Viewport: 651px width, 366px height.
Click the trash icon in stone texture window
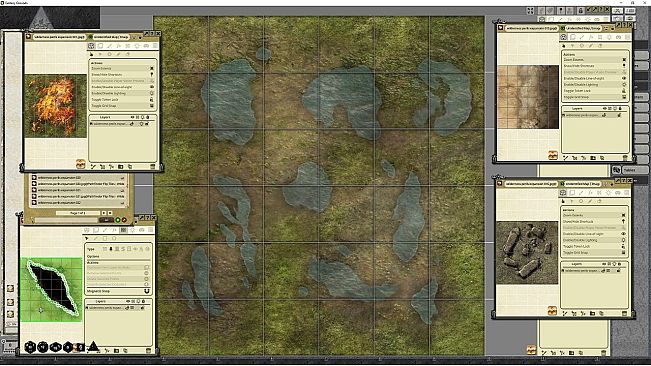point(625,158)
